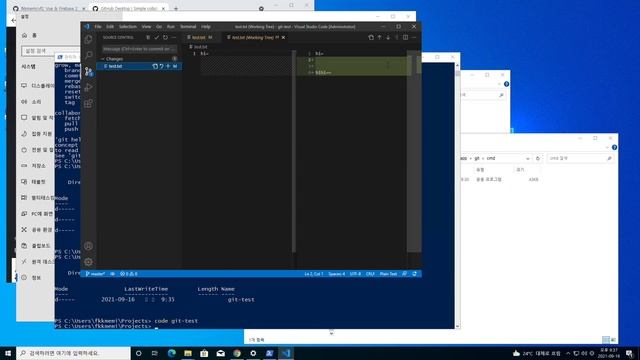Click synchronize changes icon in status bar

pyautogui.click(x=112, y=274)
